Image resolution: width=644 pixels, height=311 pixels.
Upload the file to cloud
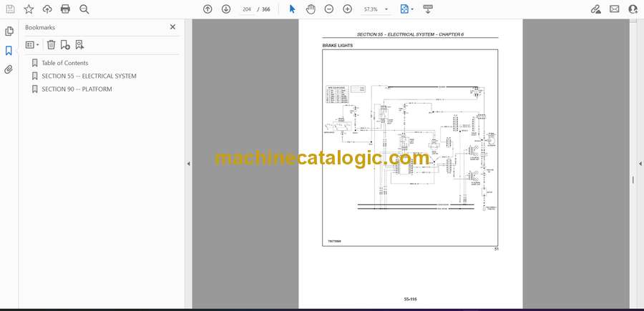(x=47, y=9)
